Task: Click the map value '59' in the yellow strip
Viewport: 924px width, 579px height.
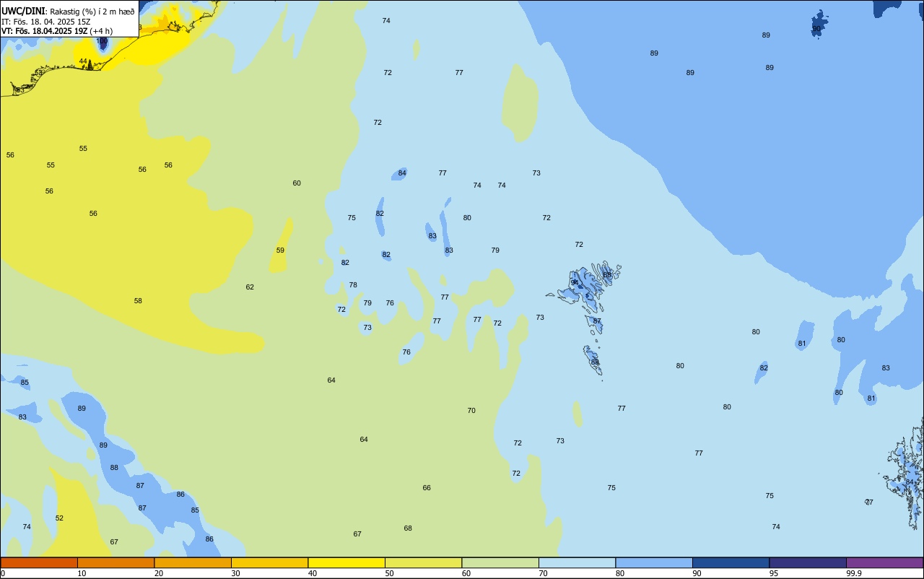Action: pyautogui.click(x=280, y=251)
